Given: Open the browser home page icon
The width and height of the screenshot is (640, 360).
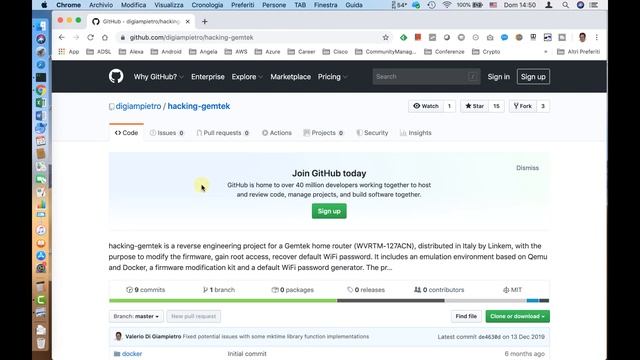Looking at the screenshot, I should [105, 37].
